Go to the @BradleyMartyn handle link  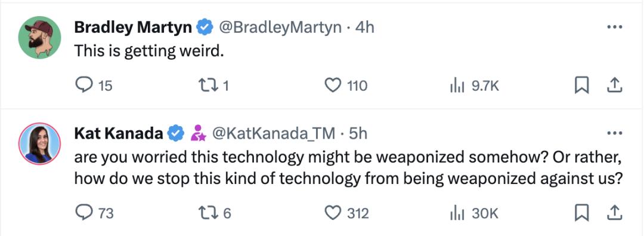click(x=280, y=27)
